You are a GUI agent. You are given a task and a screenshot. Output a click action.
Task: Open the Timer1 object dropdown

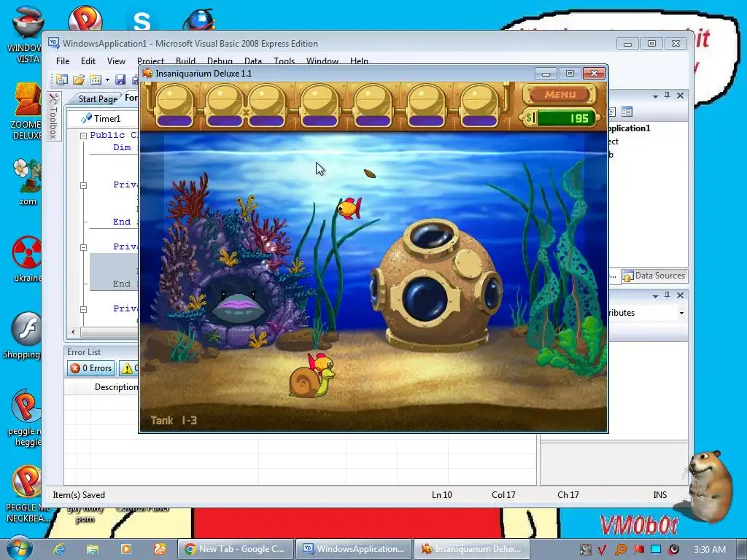click(102, 118)
